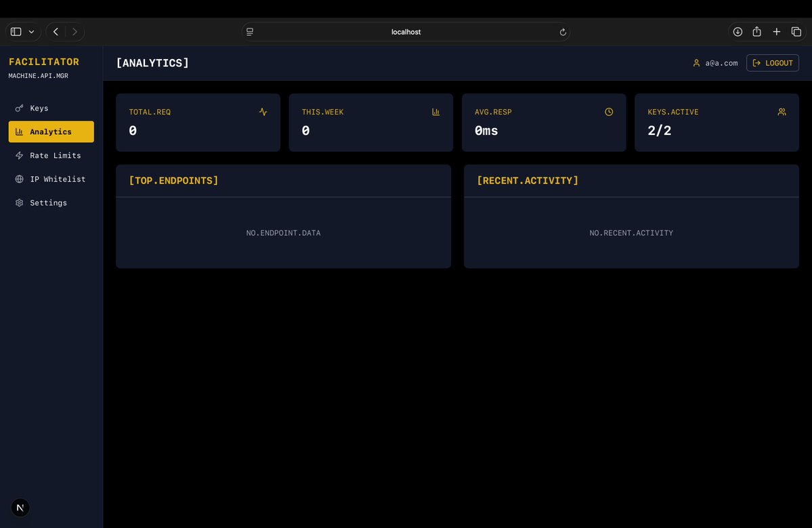Click the activity pulse icon in TOTAL.REQ card

coord(263,112)
